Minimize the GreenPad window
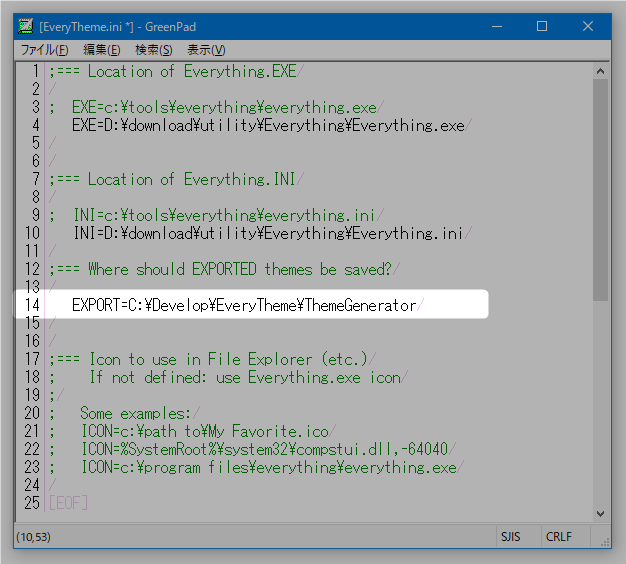Image resolution: width=626 pixels, height=564 pixels. 497,26
